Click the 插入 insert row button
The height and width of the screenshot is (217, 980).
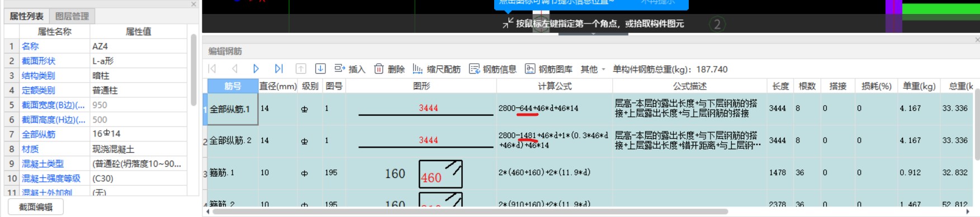coord(349,69)
